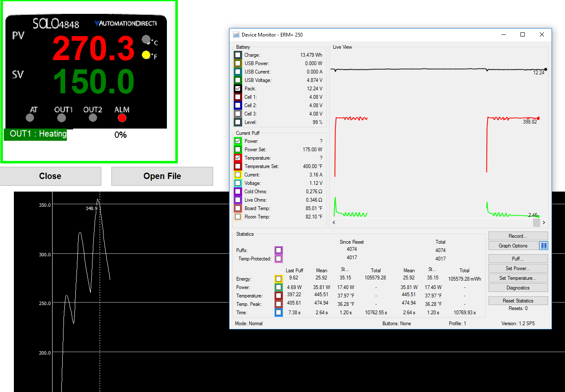The image size is (565, 392).
Task: Click the green SV setpoint 150.0
Action: pos(94,82)
